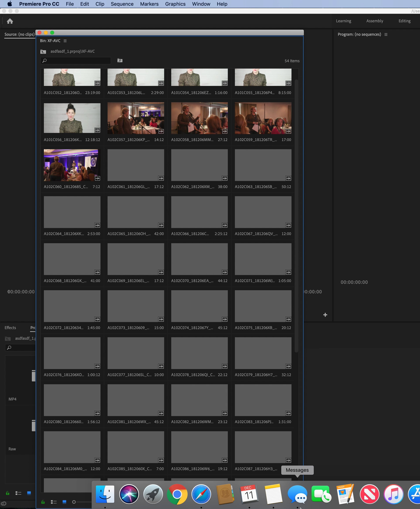Click the plus button editor icon
Image resolution: width=420 pixels, height=509 pixels.
tap(325, 315)
